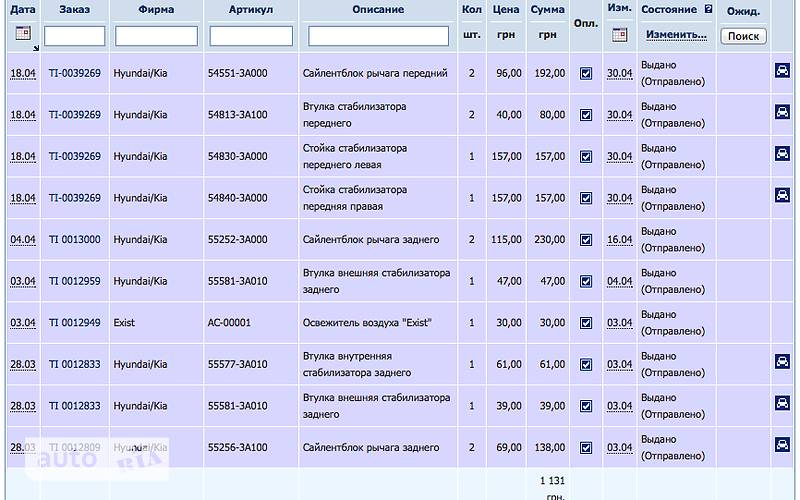Open the calendar under Дата column header
The width and height of the screenshot is (800, 500).
pyautogui.click(x=22, y=34)
